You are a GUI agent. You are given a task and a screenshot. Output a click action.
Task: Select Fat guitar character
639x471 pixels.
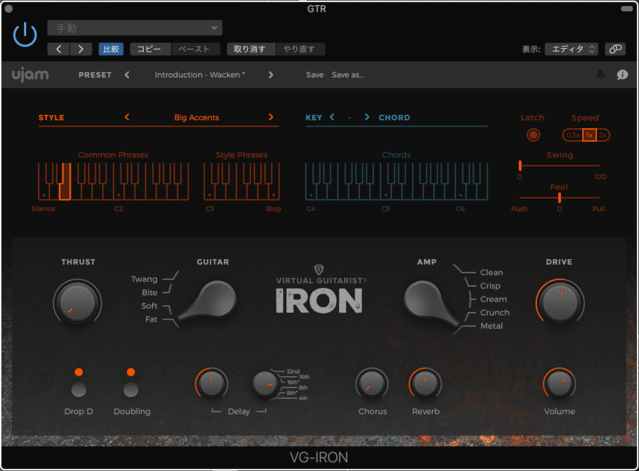pyautogui.click(x=151, y=319)
